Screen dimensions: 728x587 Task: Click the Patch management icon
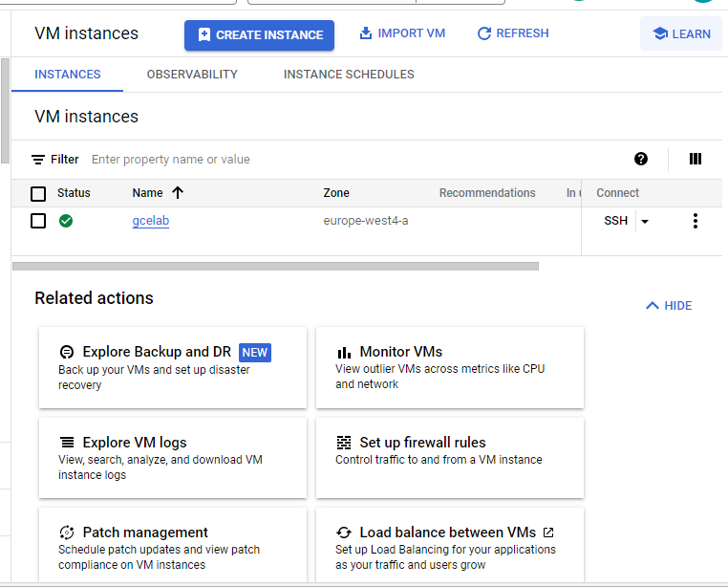tap(67, 533)
